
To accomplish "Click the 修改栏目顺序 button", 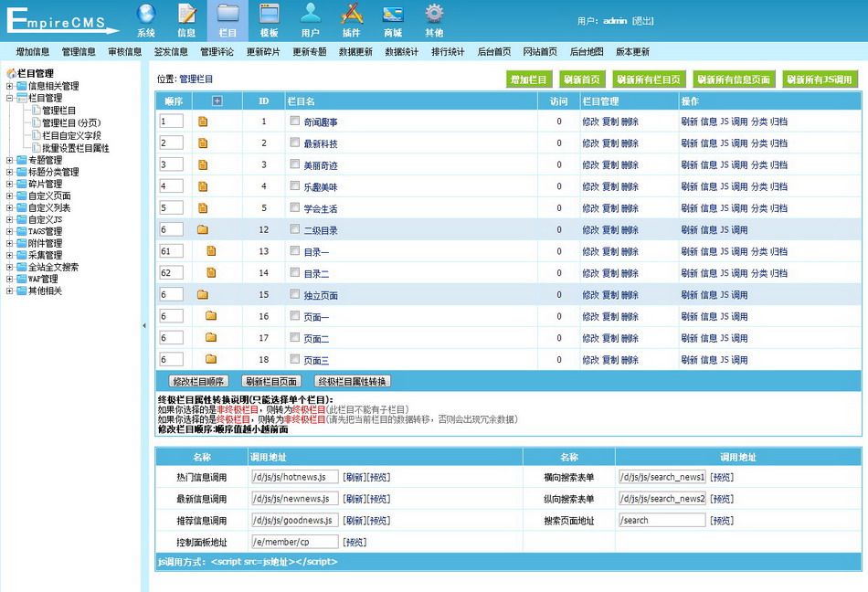I will 199,381.
